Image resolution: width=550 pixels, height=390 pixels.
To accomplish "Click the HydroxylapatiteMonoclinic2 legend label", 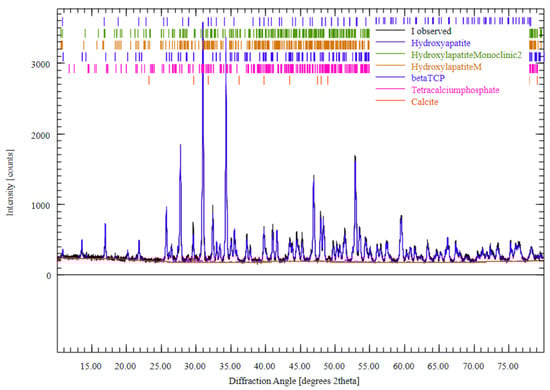I will (x=467, y=55).
